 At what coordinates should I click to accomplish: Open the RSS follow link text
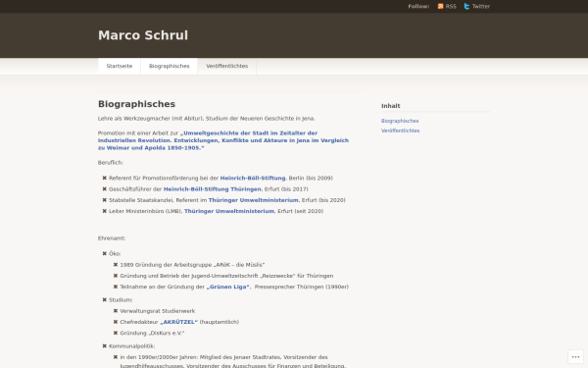click(x=451, y=7)
